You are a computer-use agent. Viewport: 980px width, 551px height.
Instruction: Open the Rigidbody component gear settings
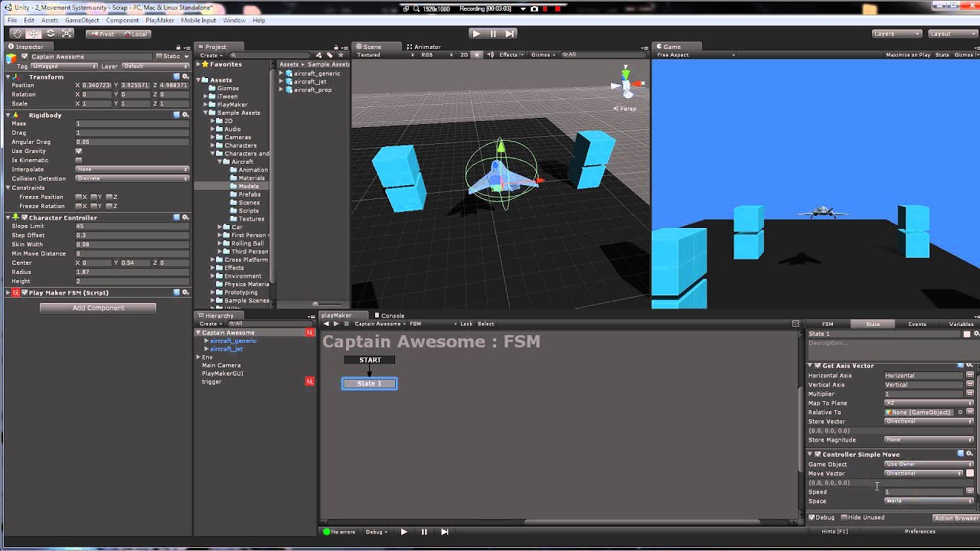click(185, 115)
